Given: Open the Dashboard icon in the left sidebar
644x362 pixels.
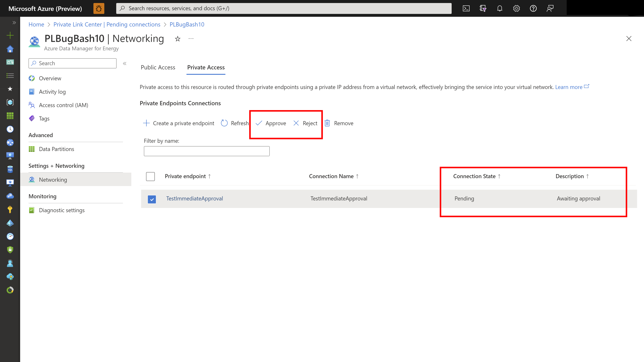Looking at the screenshot, I should coord(10,62).
